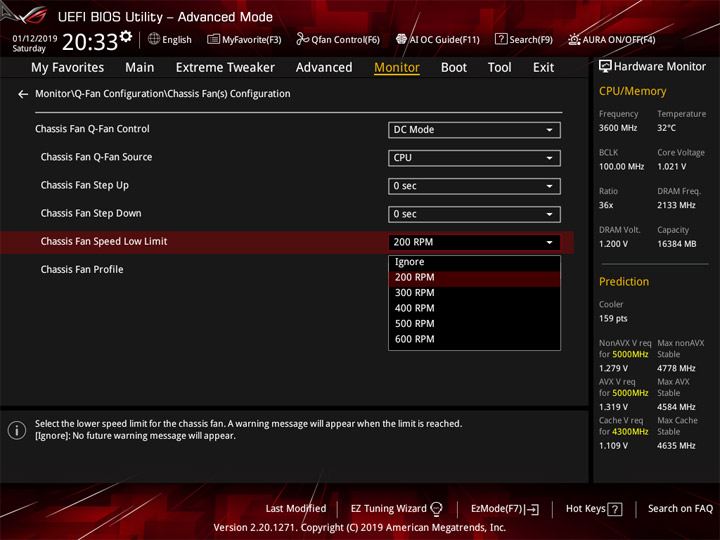
Task: Launch AI OC Guide brain icon
Action: 401,39
